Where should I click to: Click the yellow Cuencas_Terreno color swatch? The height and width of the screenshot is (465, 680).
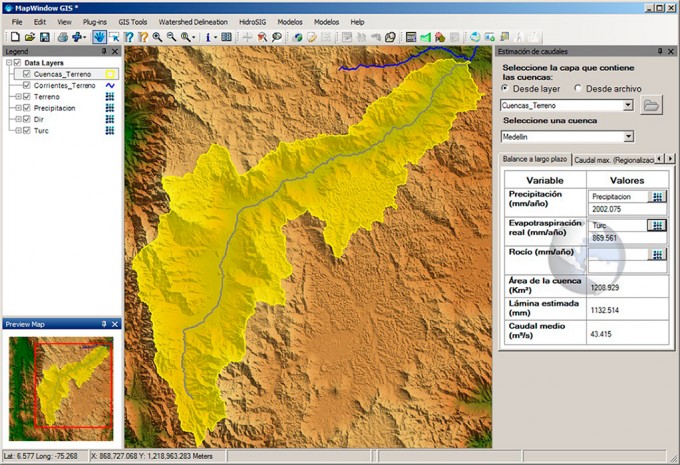pos(110,74)
